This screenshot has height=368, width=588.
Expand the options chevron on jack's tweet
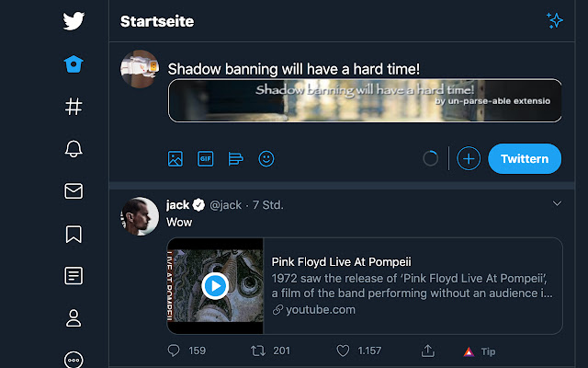(x=557, y=203)
